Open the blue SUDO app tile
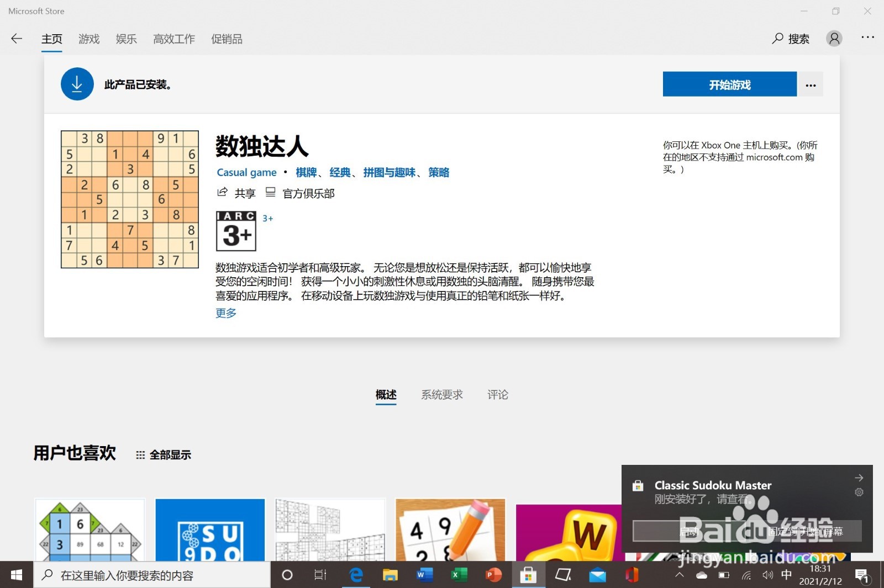This screenshot has width=884, height=588. pyautogui.click(x=210, y=529)
